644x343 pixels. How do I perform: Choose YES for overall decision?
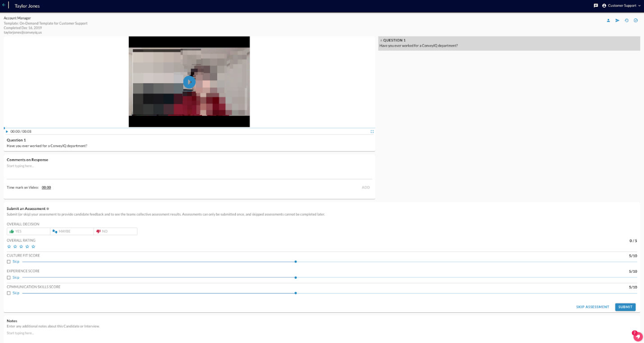28,231
